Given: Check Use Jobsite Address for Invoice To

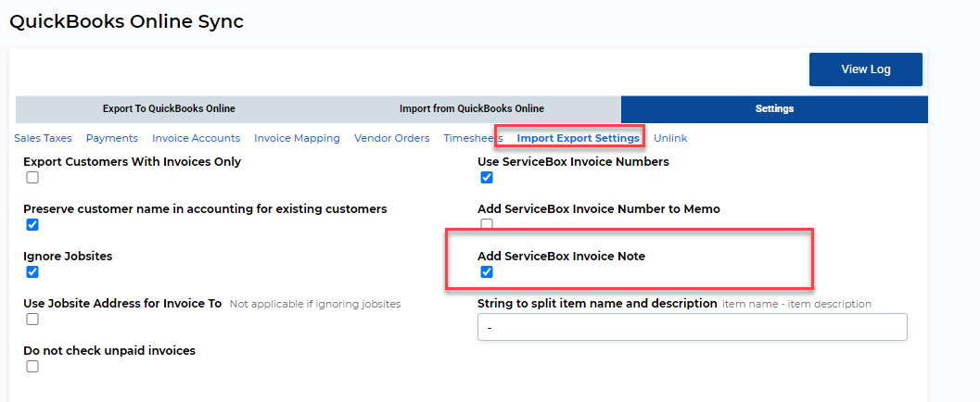Looking at the screenshot, I should (32, 320).
